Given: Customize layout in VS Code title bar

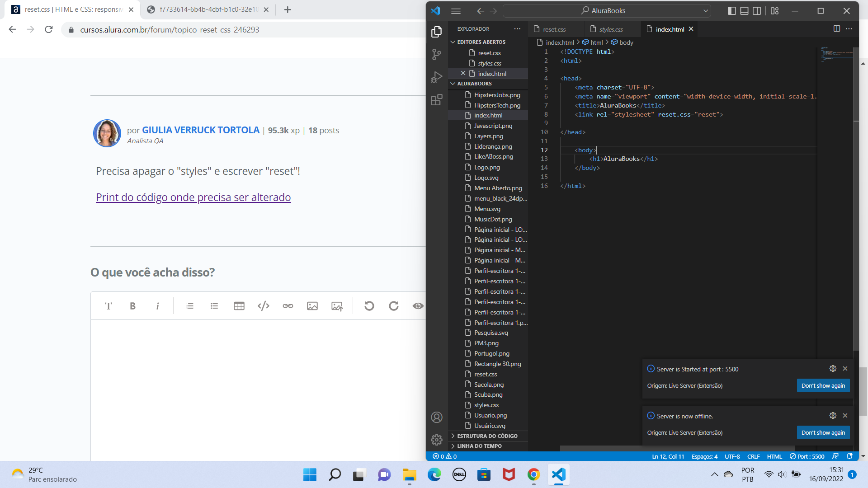Looking at the screenshot, I should tap(774, 11).
